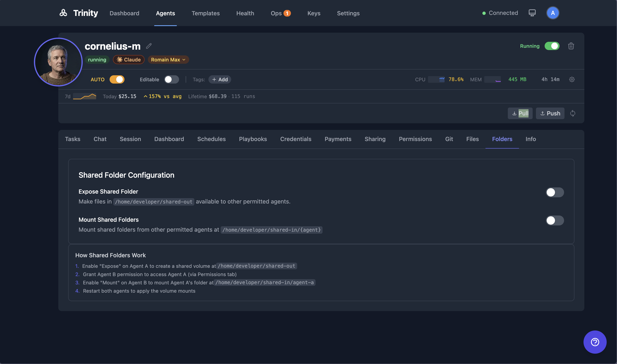The height and width of the screenshot is (364, 617).
Task: Switch to the Files tab
Action: click(472, 139)
